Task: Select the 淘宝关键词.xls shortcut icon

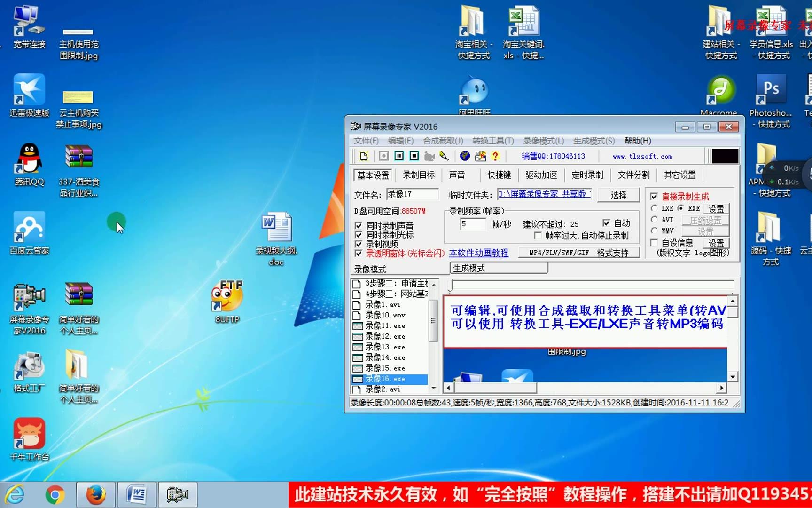Action: [x=523, y=33]
